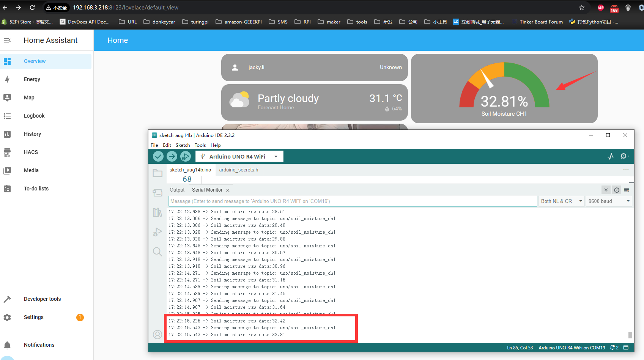644x360 pixels.
Task: Click the browser address bar URL
Action: [126, 8]
